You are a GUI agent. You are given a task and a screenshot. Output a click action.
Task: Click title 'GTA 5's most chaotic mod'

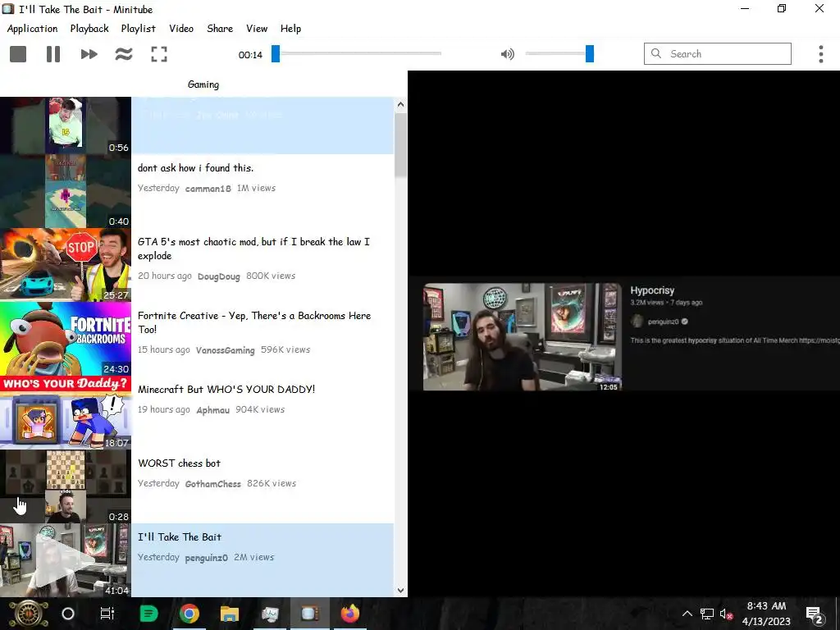(253, 249)
